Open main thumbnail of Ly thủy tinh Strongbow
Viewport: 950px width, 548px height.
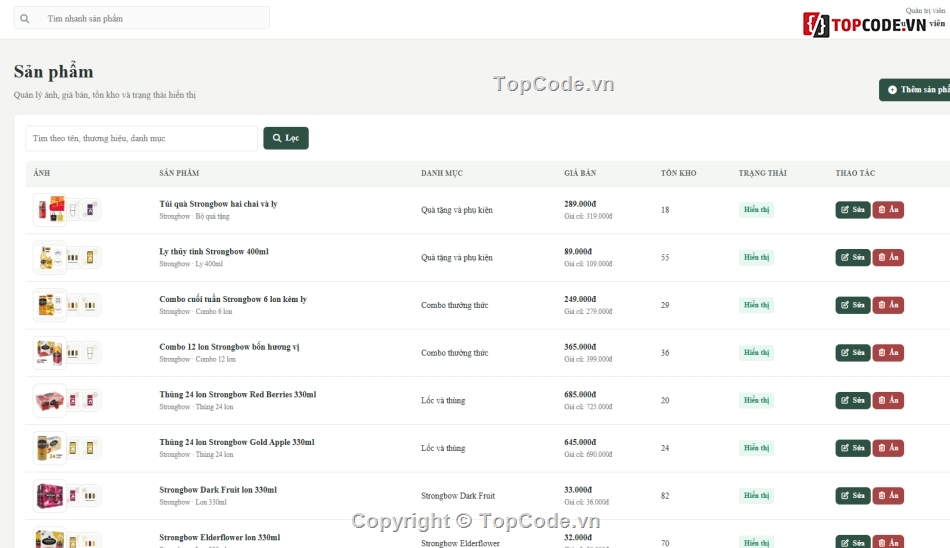(x=50, y=258)
